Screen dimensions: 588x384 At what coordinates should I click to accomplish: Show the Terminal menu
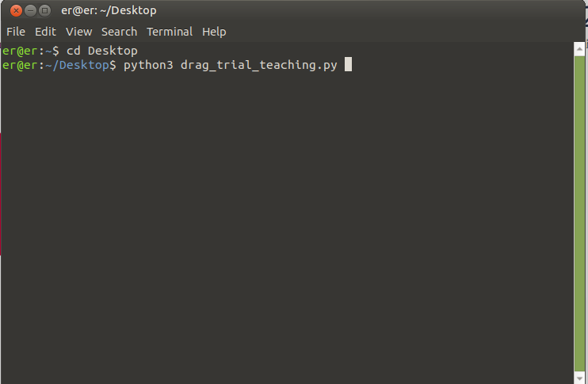click(x=170, y=32)
